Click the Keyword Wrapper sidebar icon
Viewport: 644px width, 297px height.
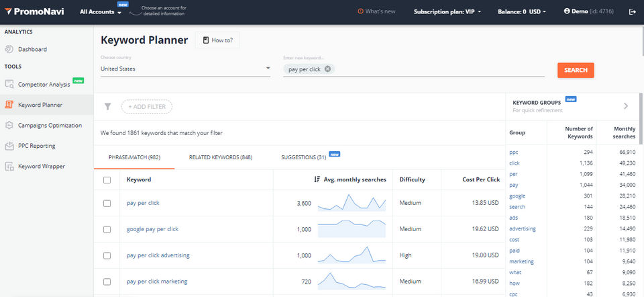click(x=9, y=166)
